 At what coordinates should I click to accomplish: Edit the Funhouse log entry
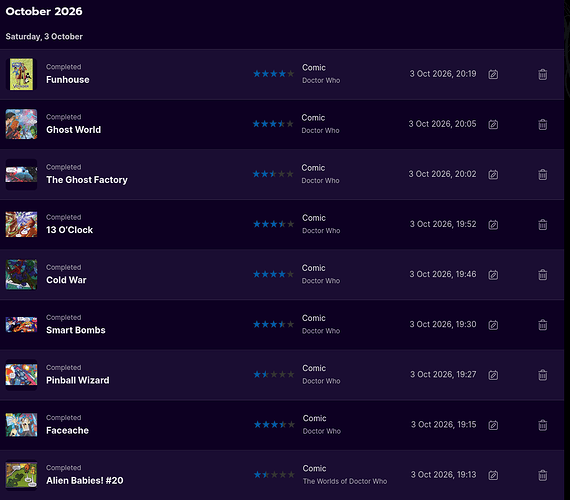493,75
